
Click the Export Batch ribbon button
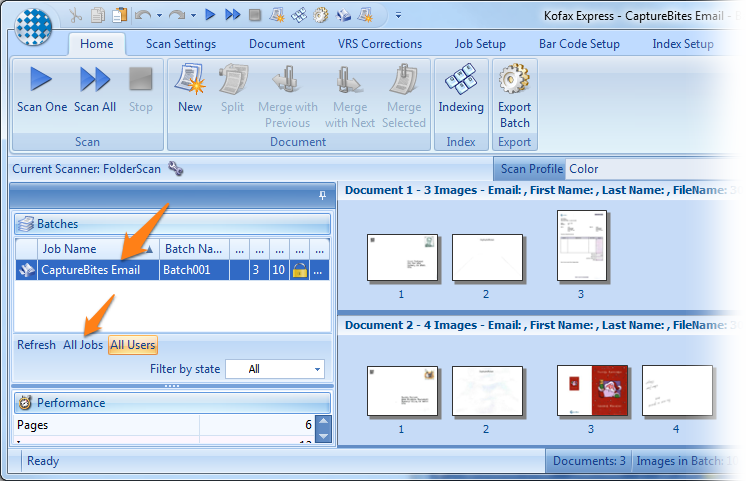pyautogui.click(x=515, y=97)
